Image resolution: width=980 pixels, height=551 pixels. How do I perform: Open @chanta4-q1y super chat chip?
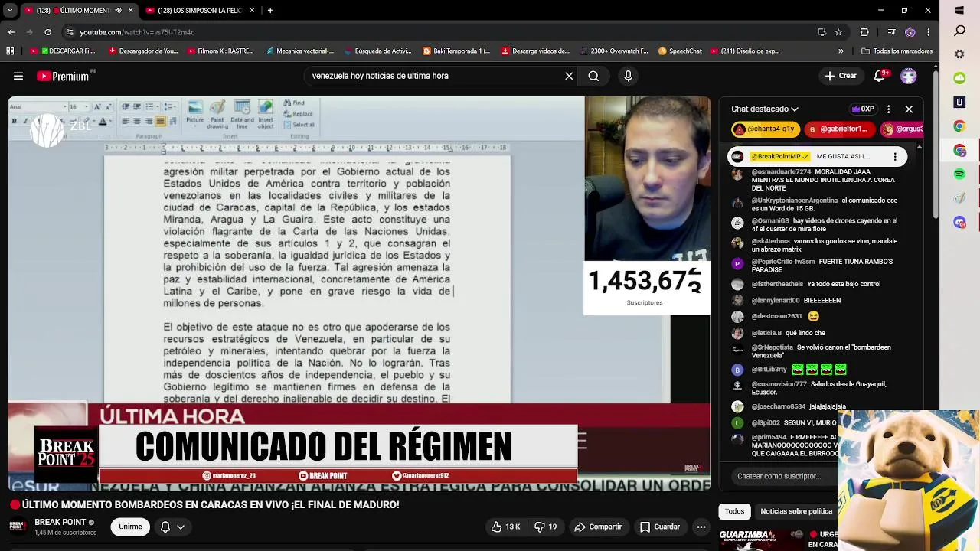(x=766, y=129)
